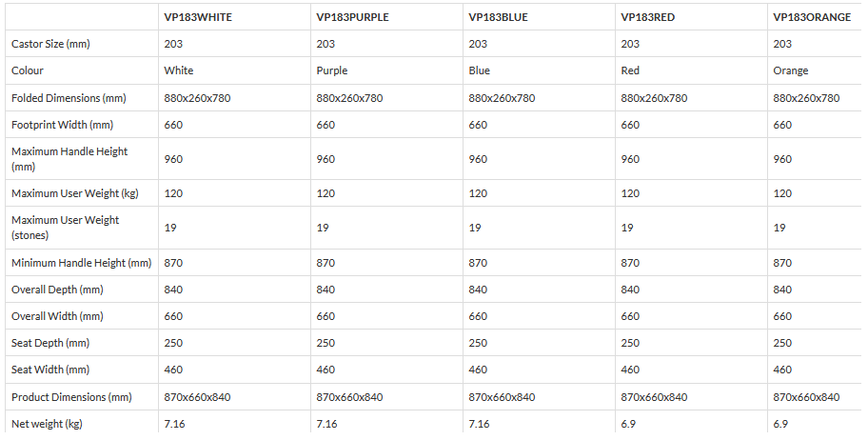Click the Maximum User Weight (kg) label
The height and width of the screenshot is (440, 868).
click(x=75, y=193)
